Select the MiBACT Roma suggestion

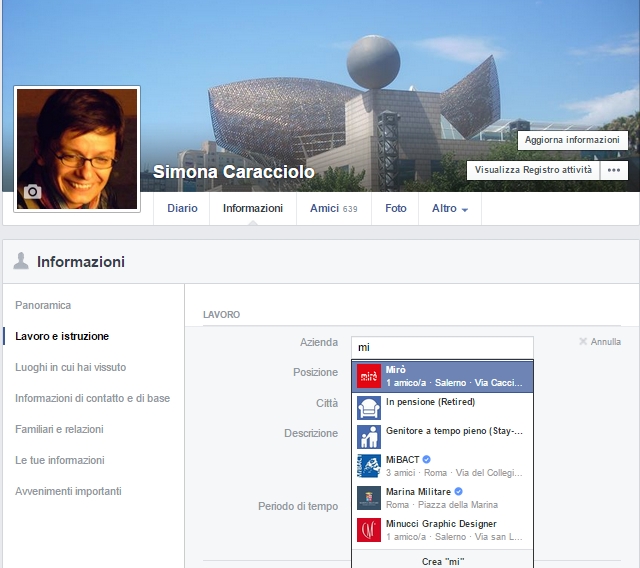pos(442,466)
